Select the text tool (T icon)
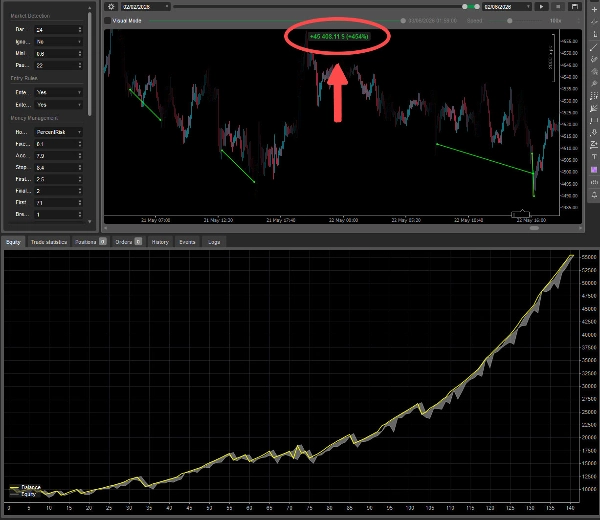 pos(594,157)
